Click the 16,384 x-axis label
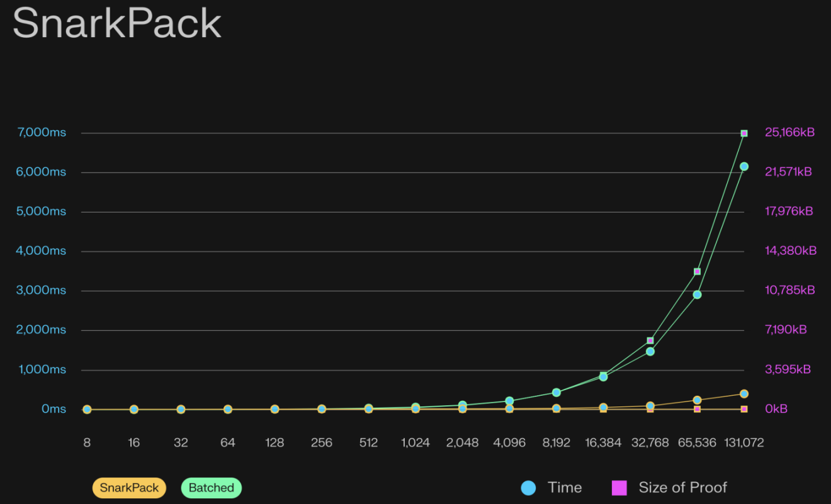 (x=603, y=442)
